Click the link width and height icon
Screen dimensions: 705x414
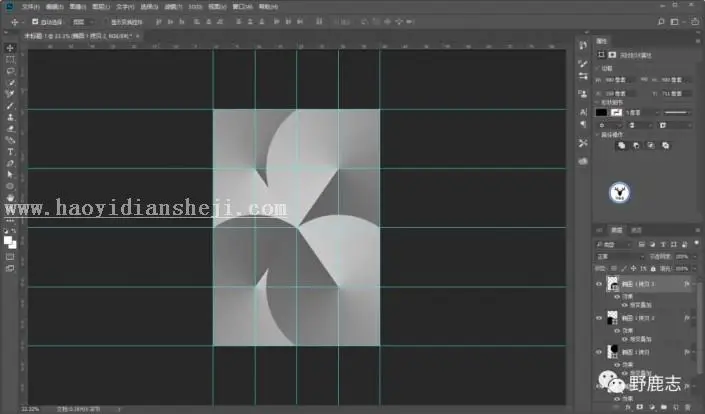point(644,80)
